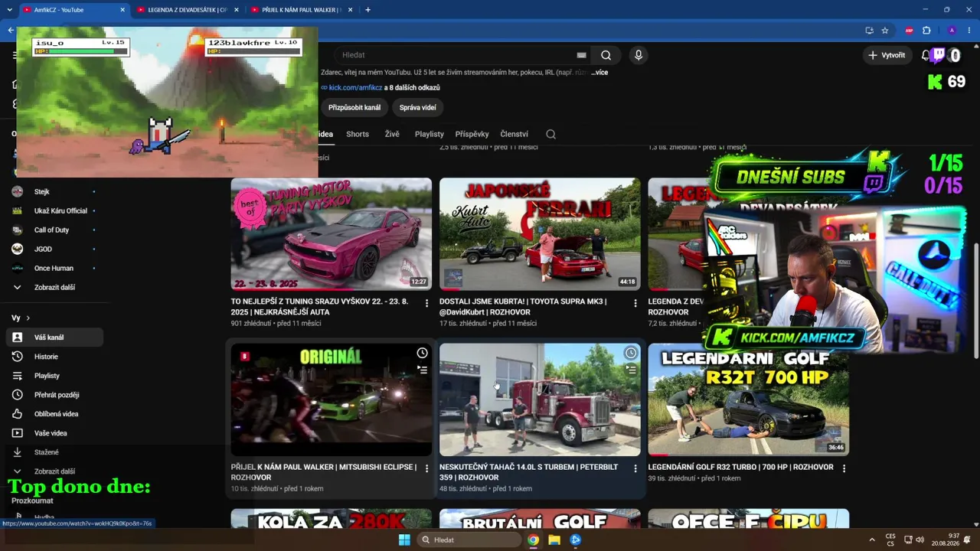Open the on-screen keyboard in search box
980x551 pixels.
581,55
